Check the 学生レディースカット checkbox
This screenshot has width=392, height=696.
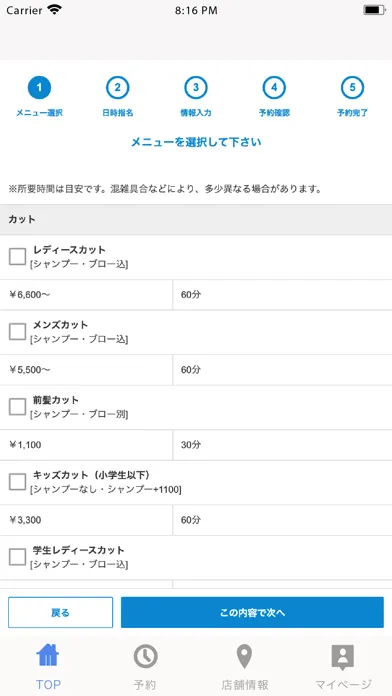pos(18,557)
